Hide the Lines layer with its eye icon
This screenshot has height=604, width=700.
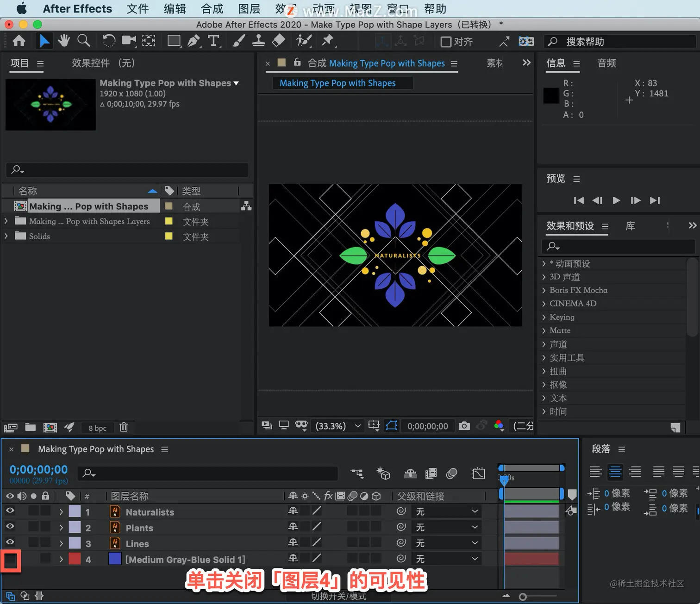pos(10,542)
